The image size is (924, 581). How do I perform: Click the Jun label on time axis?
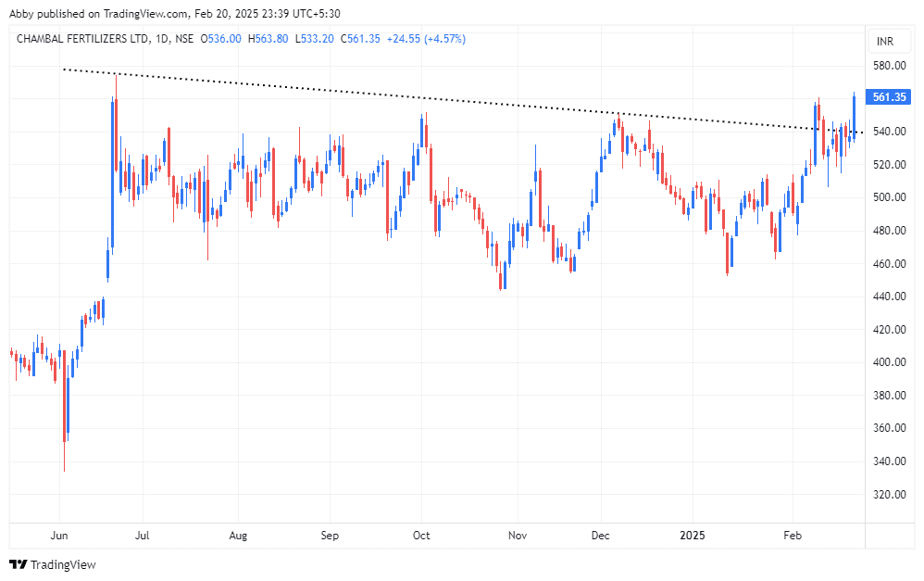[59, 536]
